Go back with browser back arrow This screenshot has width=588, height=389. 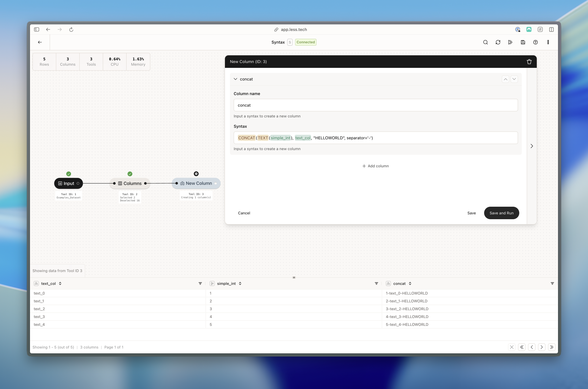coord(48,29)
